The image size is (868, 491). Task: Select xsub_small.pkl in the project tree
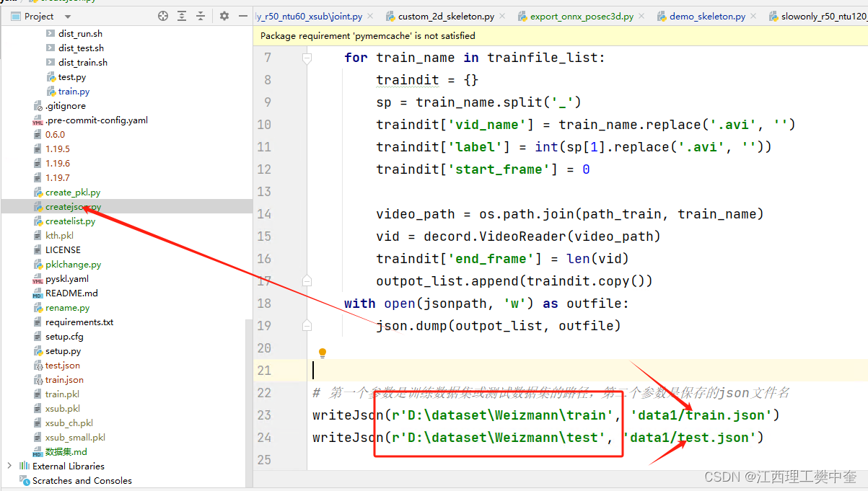click(75, 438)
